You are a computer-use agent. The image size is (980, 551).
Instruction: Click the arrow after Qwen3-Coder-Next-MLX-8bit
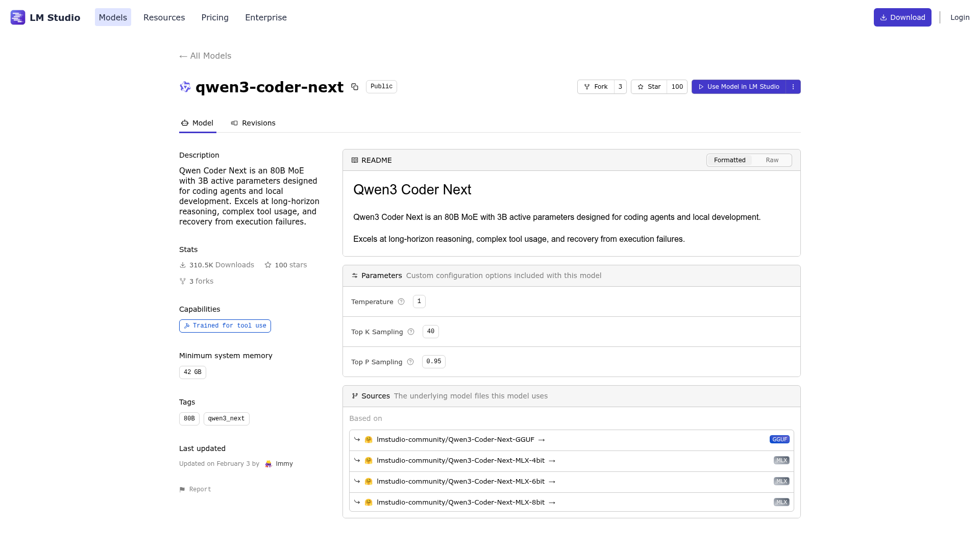552,503
